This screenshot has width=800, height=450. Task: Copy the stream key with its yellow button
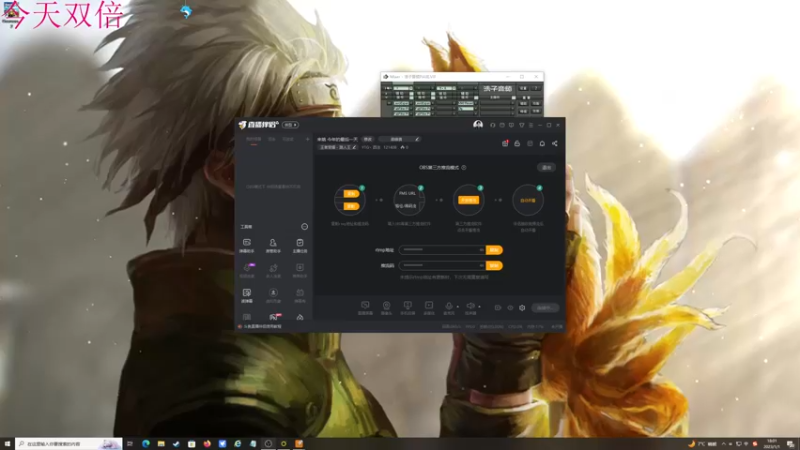(x=494, y=265)
